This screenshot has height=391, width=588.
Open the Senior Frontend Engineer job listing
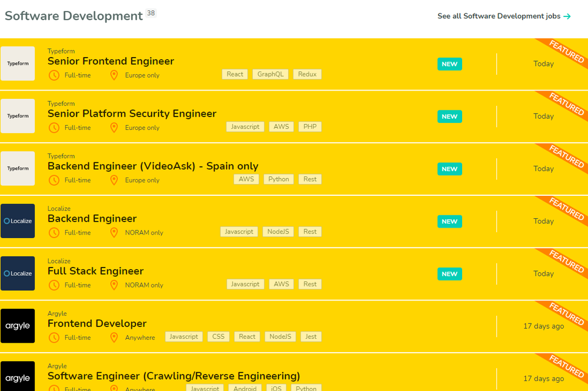[111, 61]
